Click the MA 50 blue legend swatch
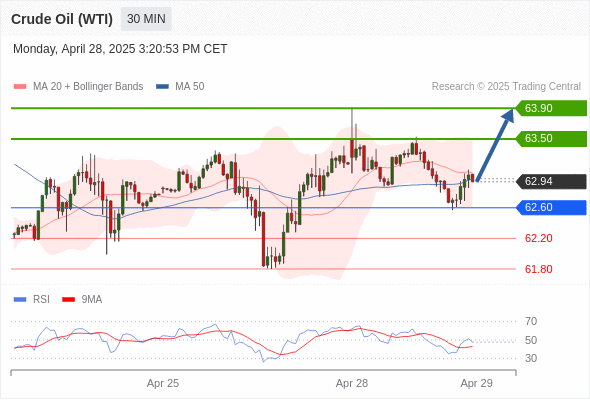590x400 pixels. click(x=162, y=87)
